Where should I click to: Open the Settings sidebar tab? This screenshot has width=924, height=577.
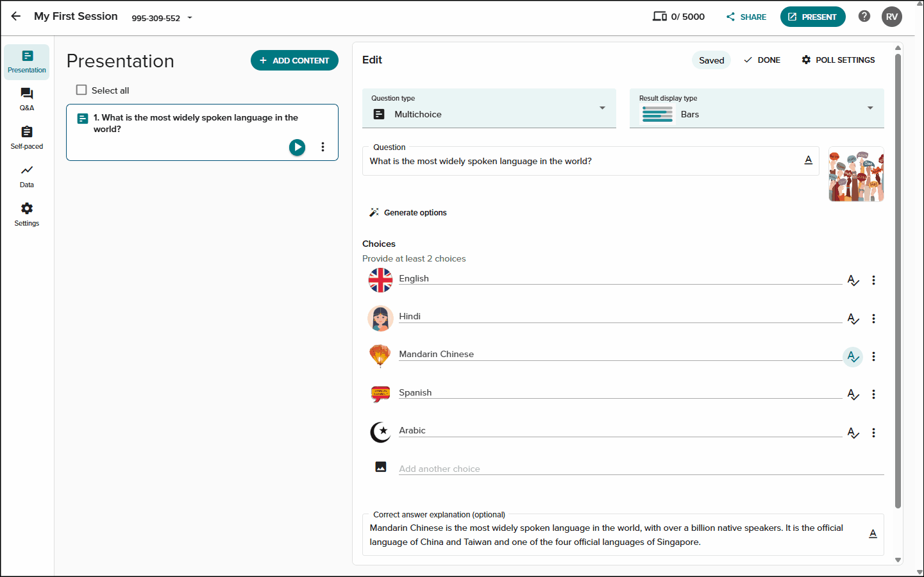point(27,215)
